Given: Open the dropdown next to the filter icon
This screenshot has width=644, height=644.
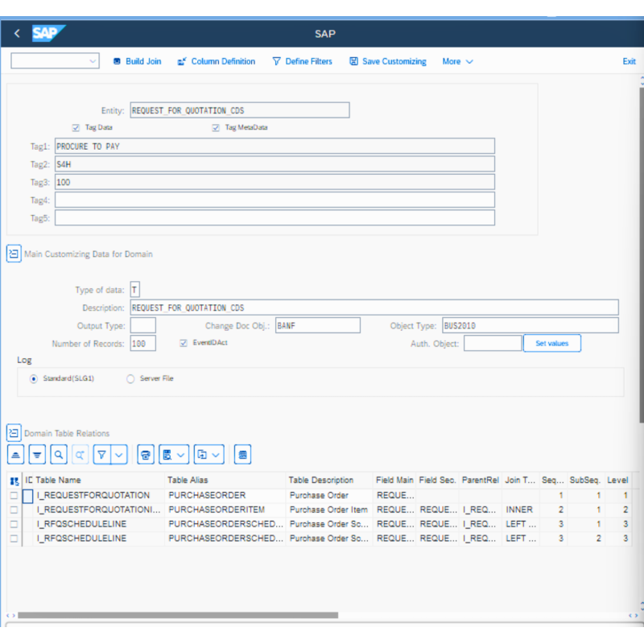Looking at the screenshot, I should pyautogui.click(x=118, y=454).
